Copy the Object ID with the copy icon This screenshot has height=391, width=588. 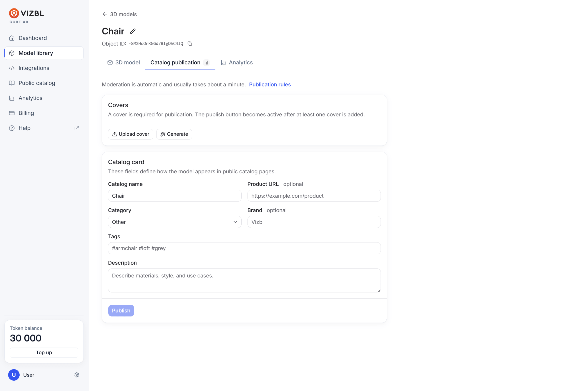click(x=190, y=44)
